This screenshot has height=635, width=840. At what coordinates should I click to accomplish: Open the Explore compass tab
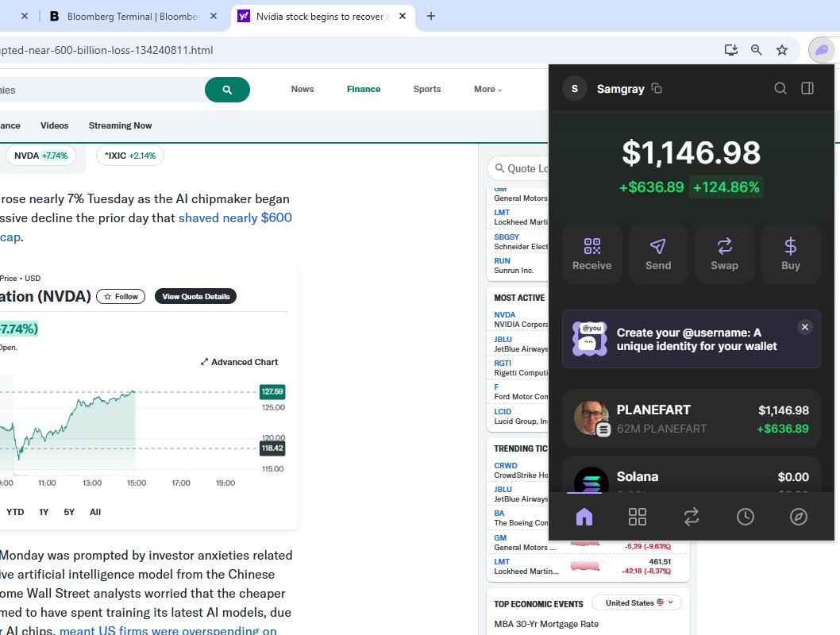pyautogui.click(x=798, y=517)
